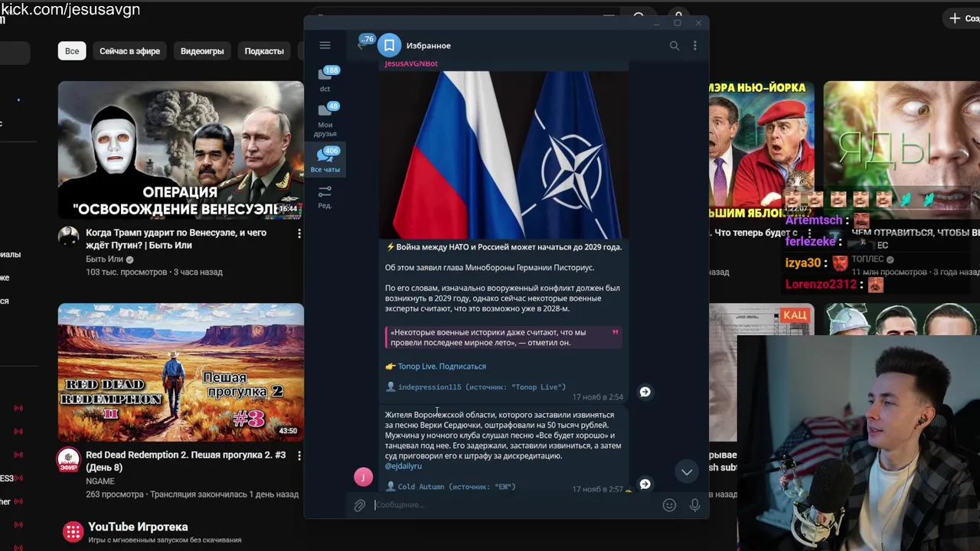Screen dimensions: 980x551
Task: Click the YouTube Игротека heading
Action: 138,527
